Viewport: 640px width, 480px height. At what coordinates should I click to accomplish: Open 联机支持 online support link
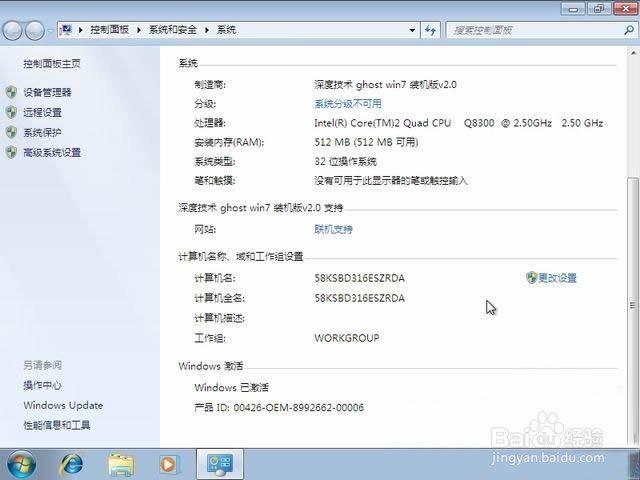333,229
